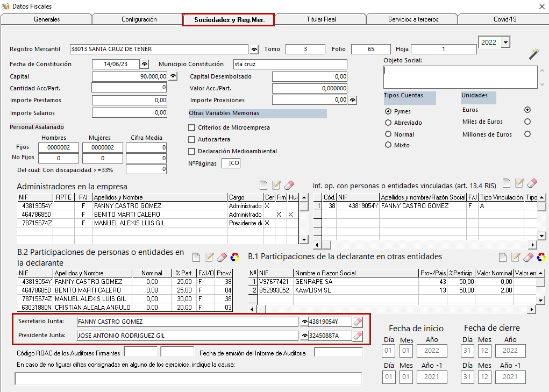Check Declaración Medioambiental option
Image resolution: width=549 pixels, height=392 pixels.
pyautogui.click(x=191, y=152)
